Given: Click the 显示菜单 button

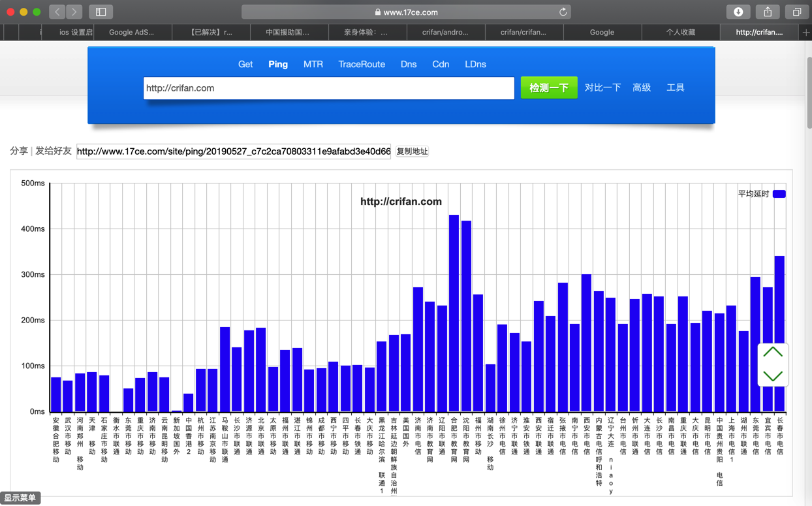Looking at the screenshot, I should pyautogui.click(x=20, y=498).
